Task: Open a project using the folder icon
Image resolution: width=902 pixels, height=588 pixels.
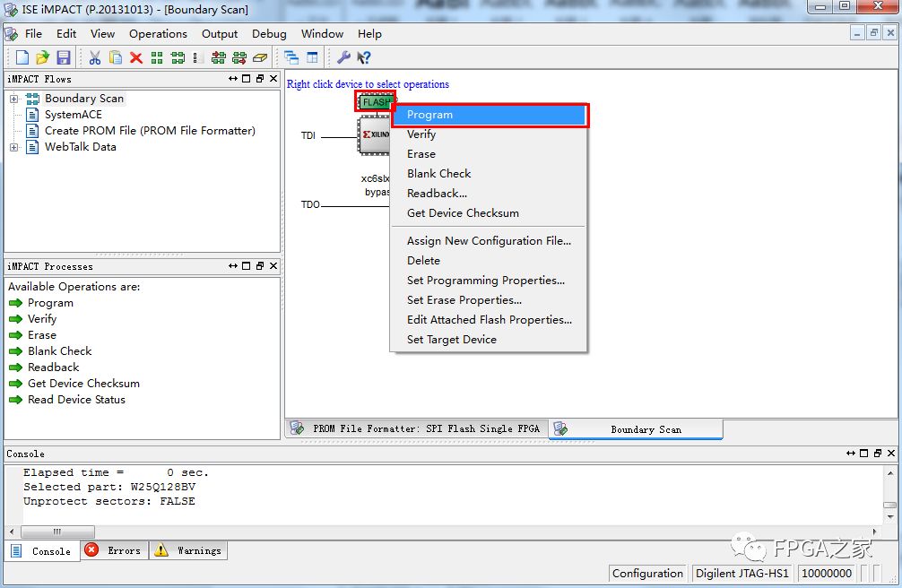Action: click(x=42, y=57)
